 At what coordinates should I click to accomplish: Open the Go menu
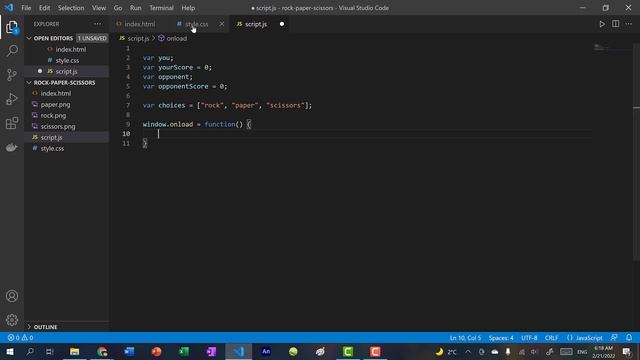[118, 8]
